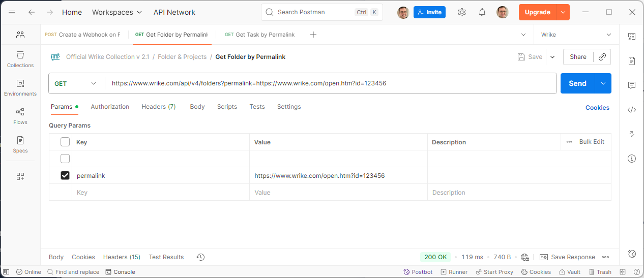Toggle the select-all checkbox in the Key header
644x278 pixels.
pos(65,142)
